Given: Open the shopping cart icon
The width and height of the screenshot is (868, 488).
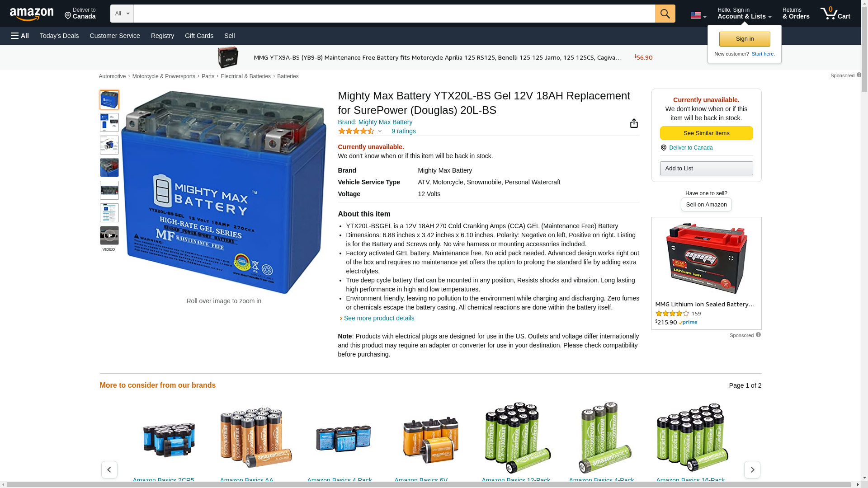Looking at the screenshot, I should [835, 13].
